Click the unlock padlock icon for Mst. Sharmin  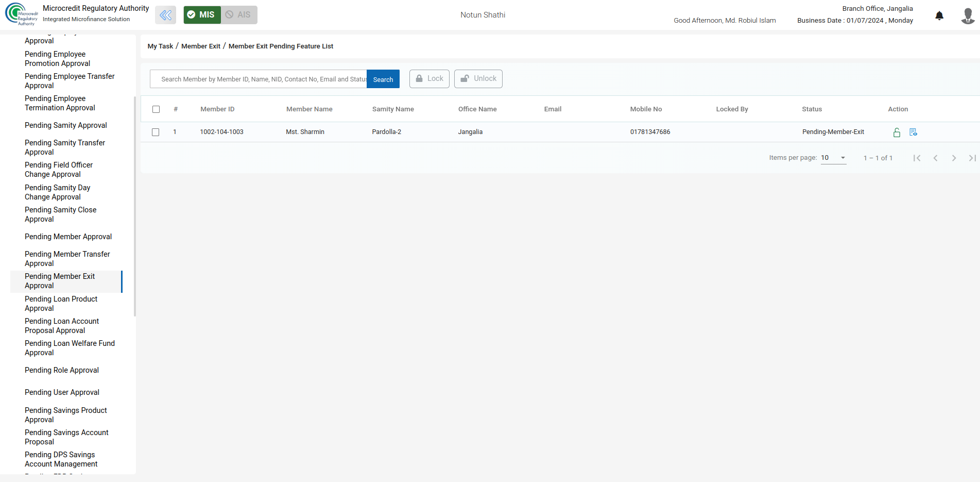pyautogui.click(x=897, y=132)
